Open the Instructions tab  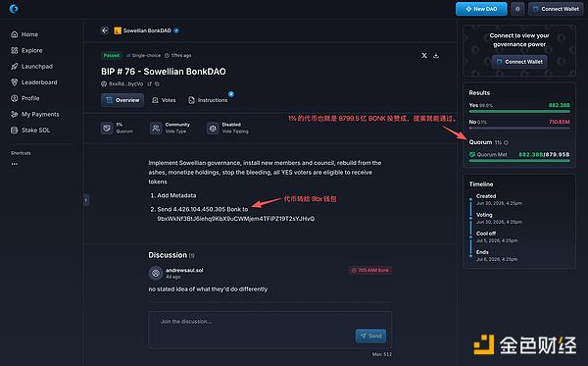pyautogui.click(x=208, y=100)
